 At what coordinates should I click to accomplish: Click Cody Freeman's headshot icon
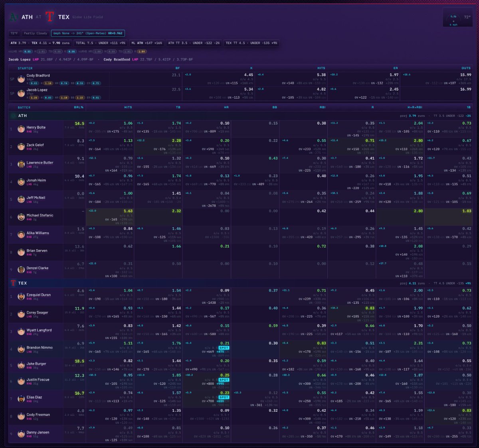click(x=21, y=416)
